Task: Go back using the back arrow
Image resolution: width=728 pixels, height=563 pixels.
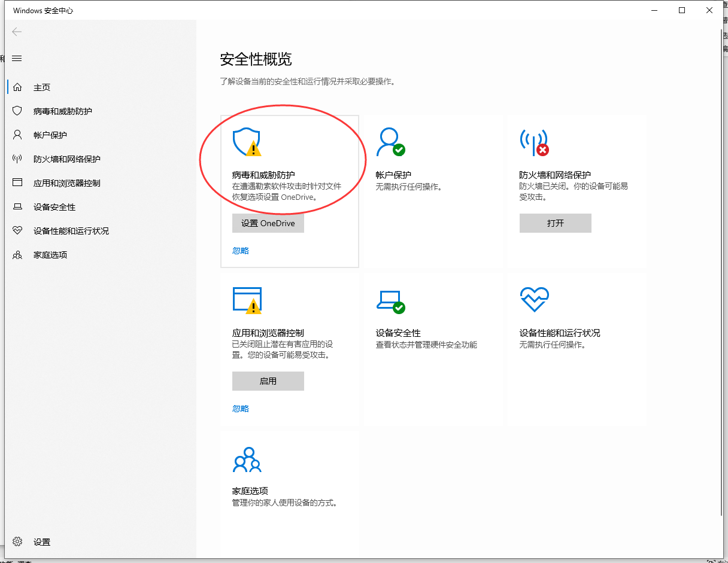Action: pos(17,32)
